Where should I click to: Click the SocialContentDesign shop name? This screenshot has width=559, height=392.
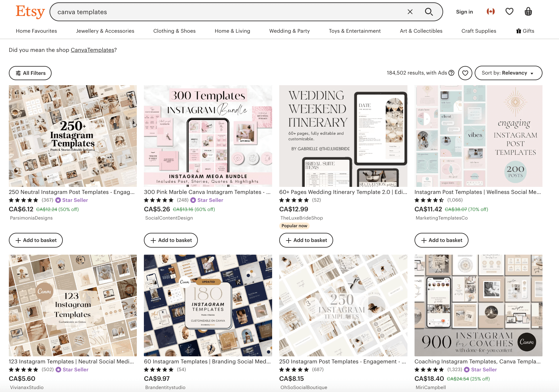click(169, 218)
